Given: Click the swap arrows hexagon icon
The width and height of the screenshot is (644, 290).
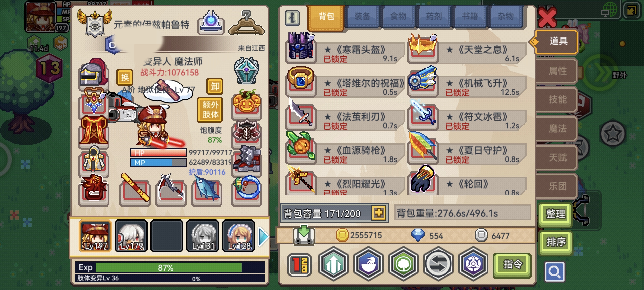Looking at the screenshot, I should (438, 264).
